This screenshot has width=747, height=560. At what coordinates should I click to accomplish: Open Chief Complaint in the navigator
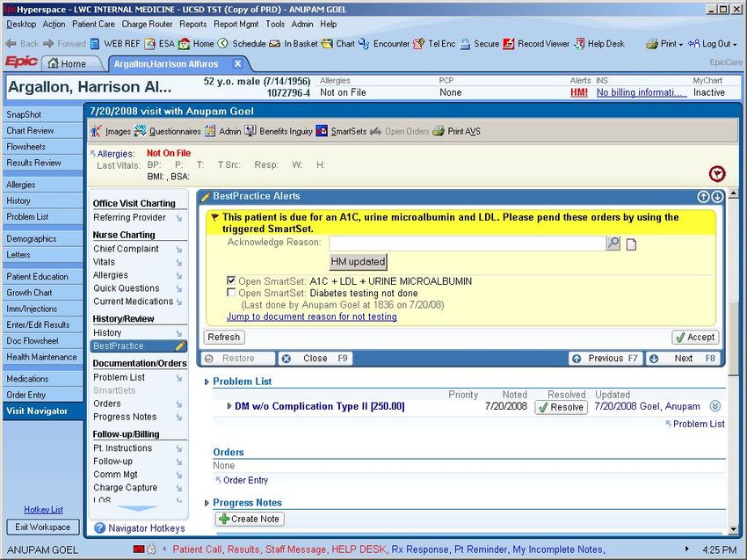click(x=127, y=249)
